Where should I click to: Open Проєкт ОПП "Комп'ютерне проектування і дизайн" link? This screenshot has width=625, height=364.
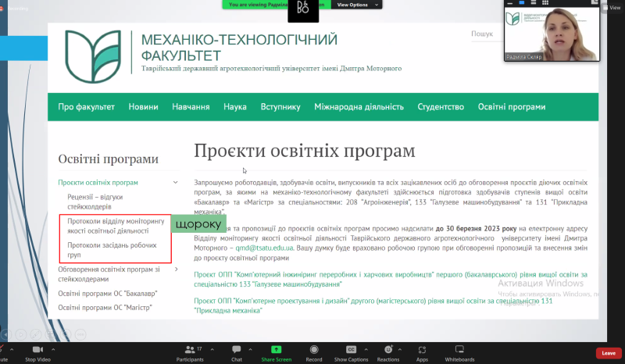tap(373, 305)
